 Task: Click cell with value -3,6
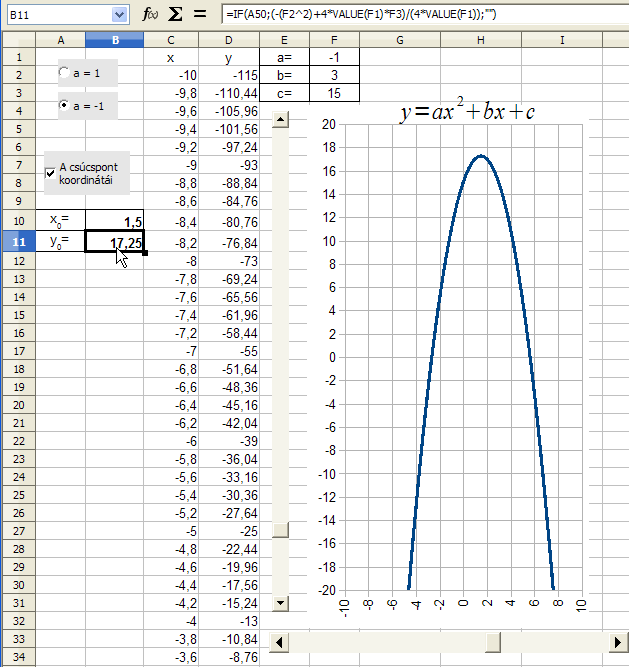tap(171, 657)
